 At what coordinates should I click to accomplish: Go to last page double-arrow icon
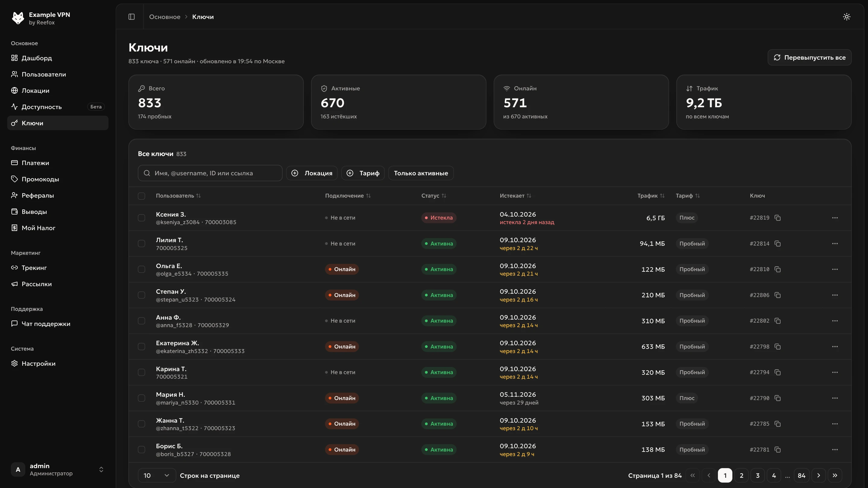coord(835,476)
